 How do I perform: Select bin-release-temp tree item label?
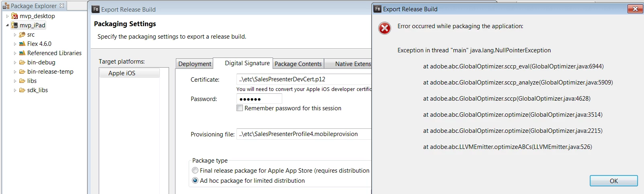pyautogui.click(x=51, y=72)
